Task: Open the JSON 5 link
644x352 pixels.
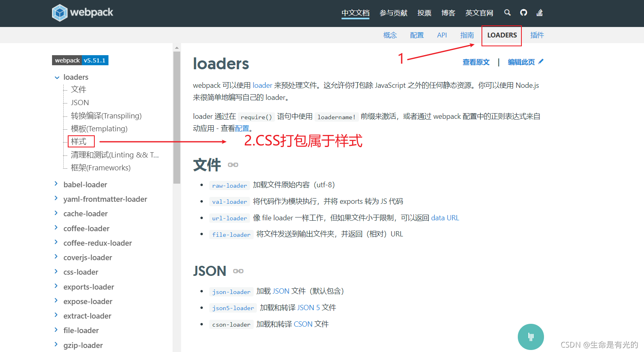Action: [308, 308]
